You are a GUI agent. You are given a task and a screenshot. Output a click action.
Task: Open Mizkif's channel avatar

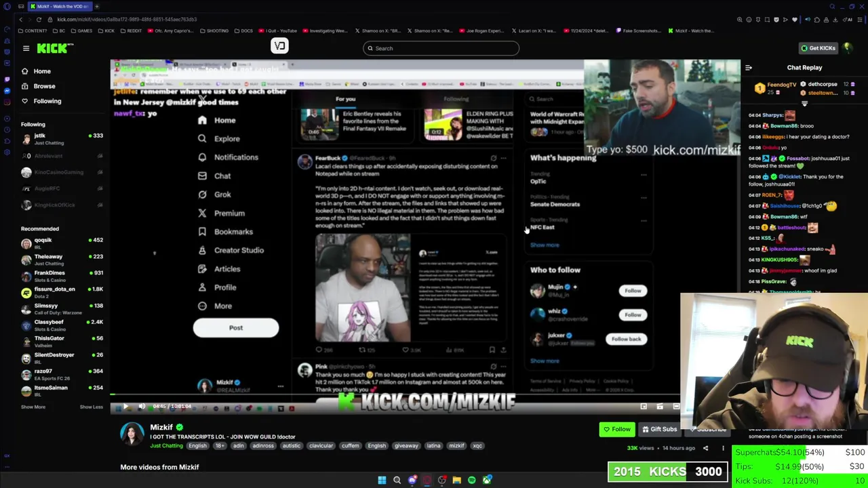tap(132, 434)
